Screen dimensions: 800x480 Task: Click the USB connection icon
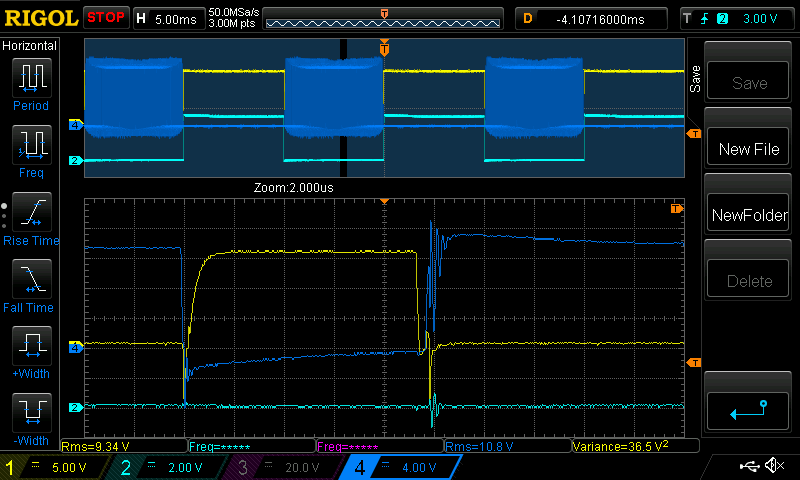pos(749,466)
